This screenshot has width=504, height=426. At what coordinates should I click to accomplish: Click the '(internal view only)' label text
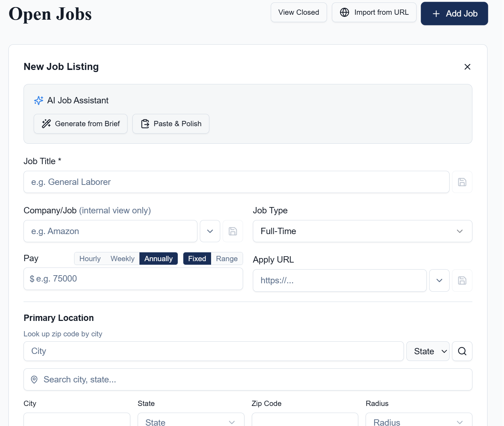click(x=115, y=211)
